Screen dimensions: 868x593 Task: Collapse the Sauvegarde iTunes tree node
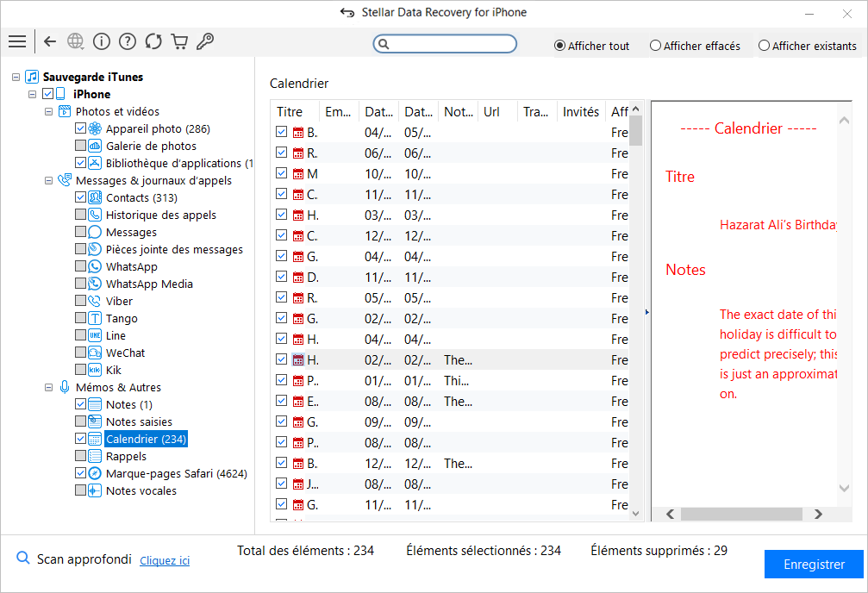point(16,77)
